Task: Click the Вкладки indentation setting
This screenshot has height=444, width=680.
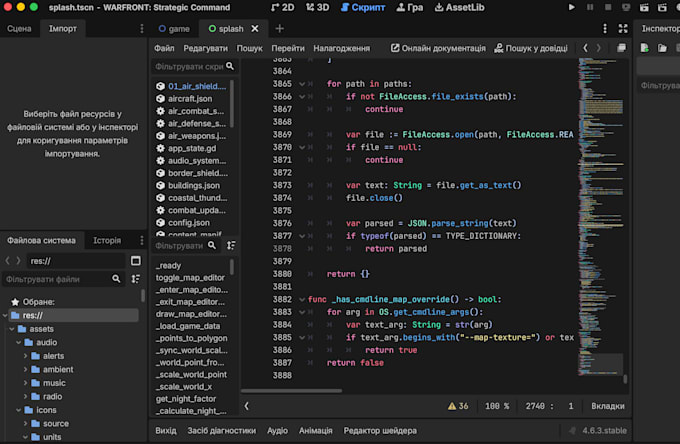Action: coord(608,406)
